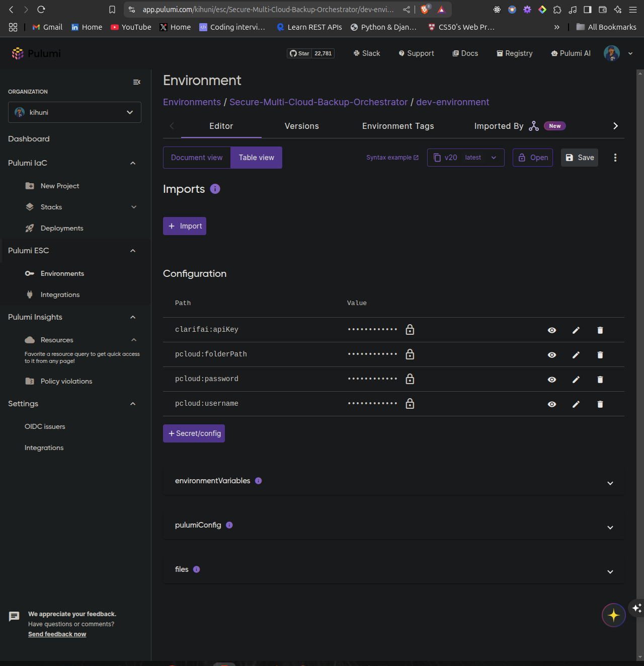Open the kihuni organization dropdown

pos(74,112)
